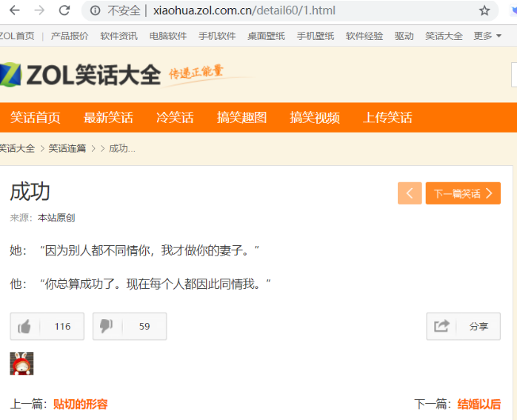Select the 搞笑视频 menu tab
Screen dimensions: 517x420
point(315,117)
